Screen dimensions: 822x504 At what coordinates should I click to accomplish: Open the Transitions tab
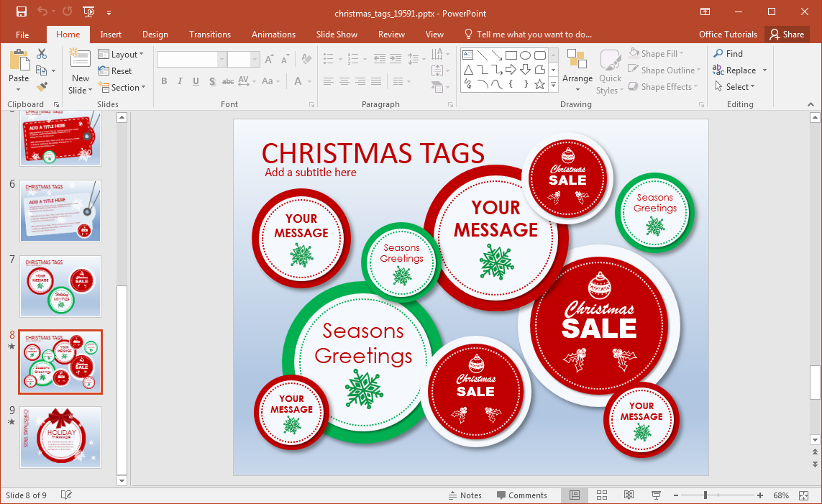210,35
